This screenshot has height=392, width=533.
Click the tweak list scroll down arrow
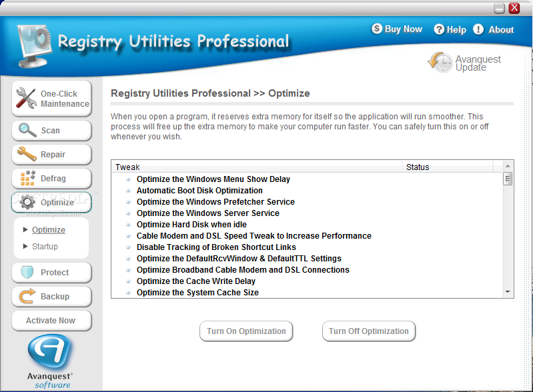(x=508, y=292)
